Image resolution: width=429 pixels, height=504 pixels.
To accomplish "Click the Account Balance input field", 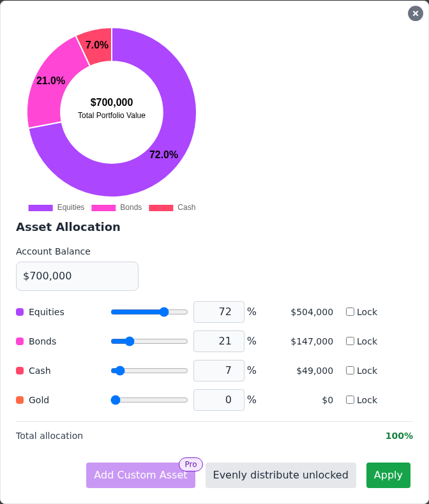I will [77, 276].
